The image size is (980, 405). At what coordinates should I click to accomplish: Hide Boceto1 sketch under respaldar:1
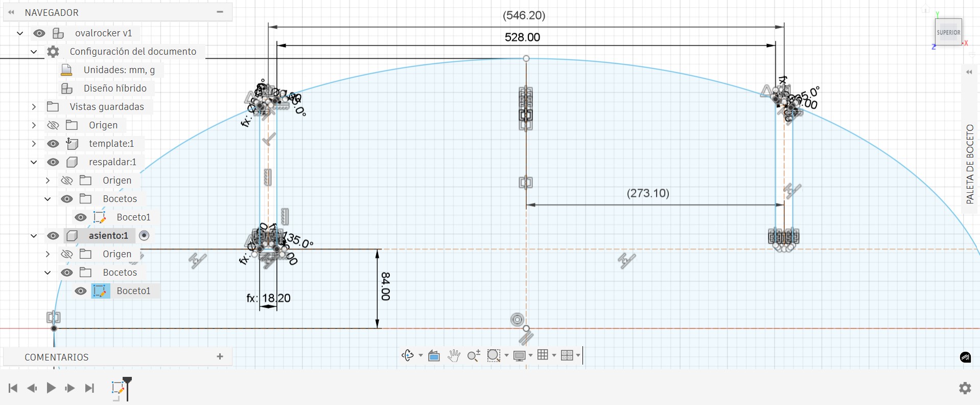pyautogui.click(x=80, y=217)
